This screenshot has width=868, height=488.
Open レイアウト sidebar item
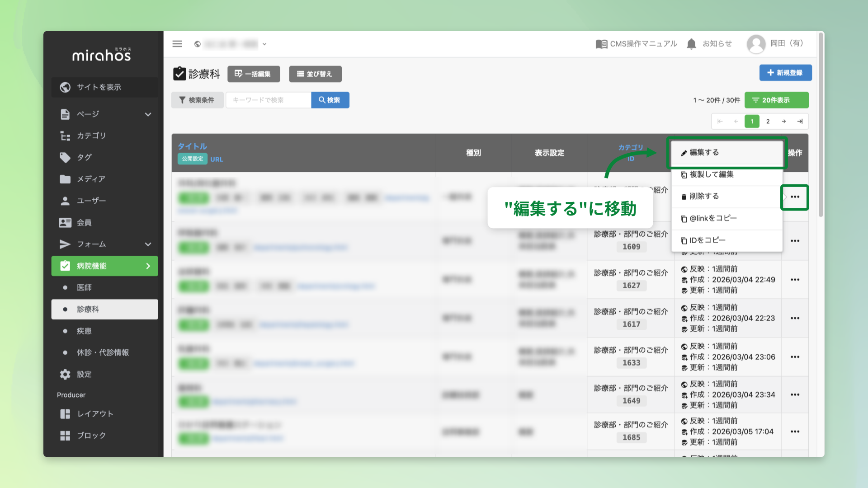pos(105,414)
